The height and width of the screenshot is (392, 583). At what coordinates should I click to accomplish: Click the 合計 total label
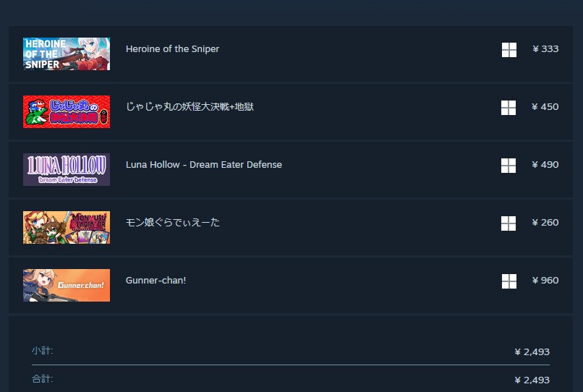43,379
